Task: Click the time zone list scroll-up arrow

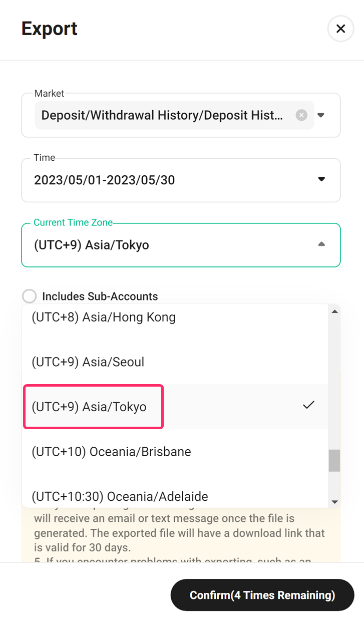Action: coord(334,312)
